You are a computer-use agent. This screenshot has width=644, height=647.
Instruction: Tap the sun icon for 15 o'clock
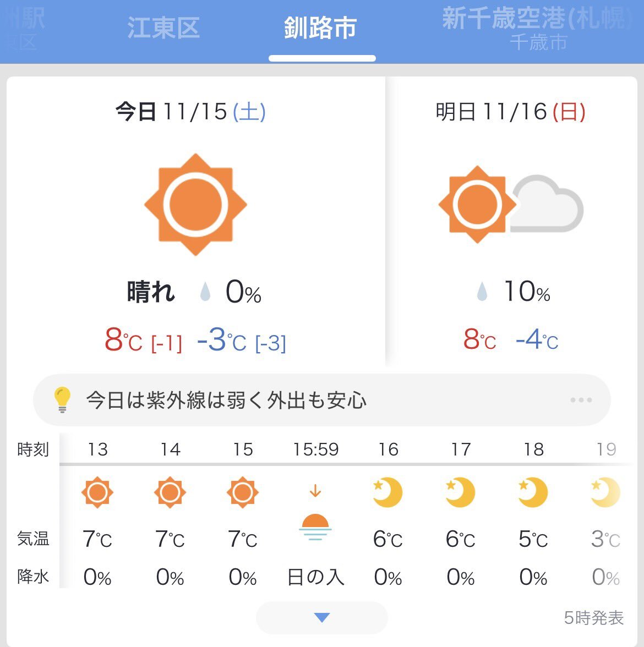(243, 492)
